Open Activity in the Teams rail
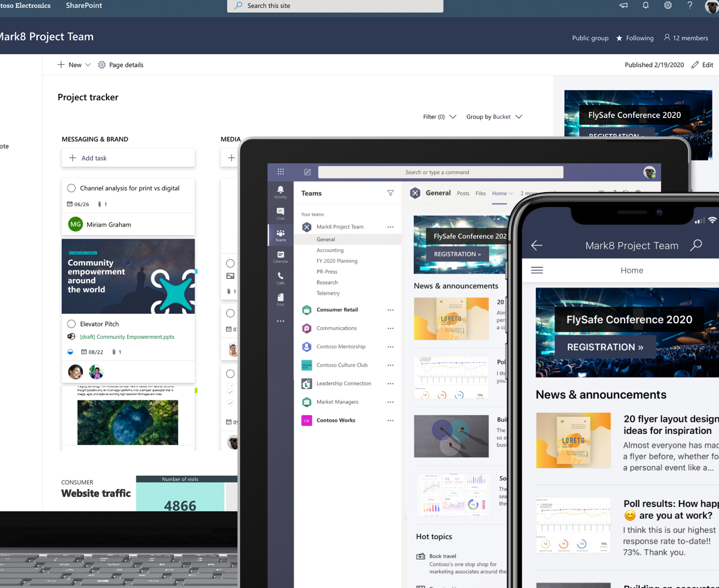The image size is (719, 588). coord(280,192)
